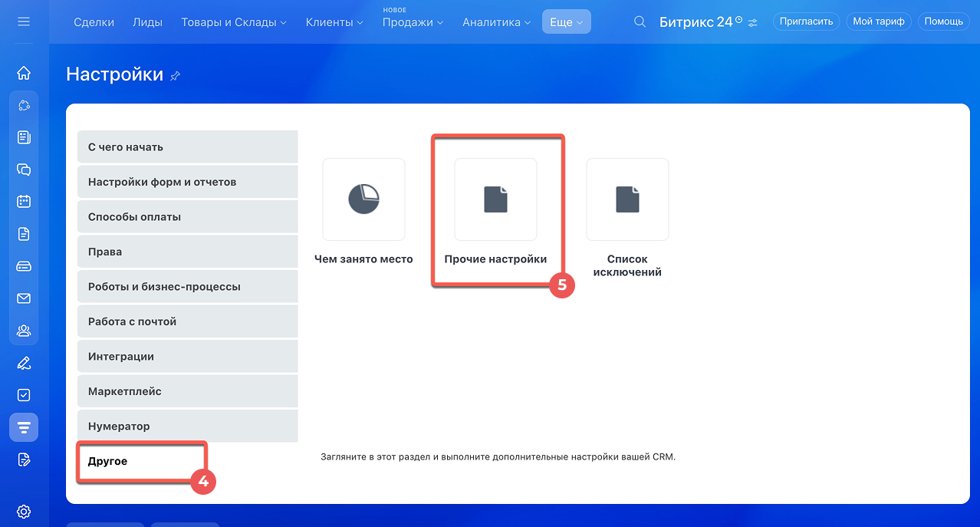Screen dimensions: 980x527
Task: Open the collaboration circle-nodes sidebar icon
Action: click(24, 105)
